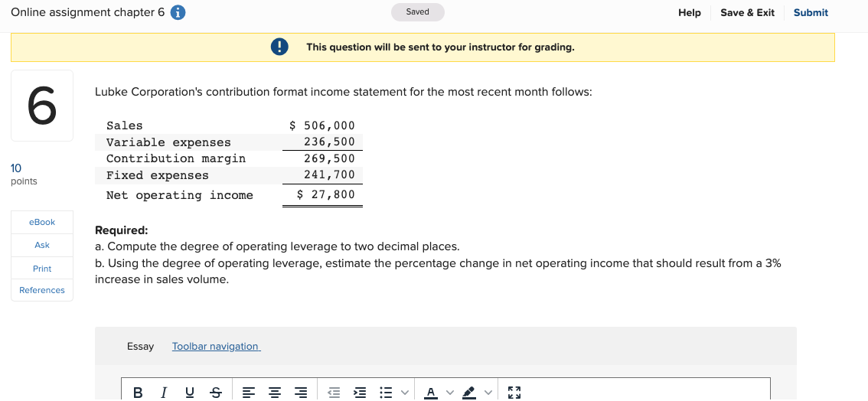The image size is (868, 401).
Task: Click Save & Exit
Action: (747, 13)
